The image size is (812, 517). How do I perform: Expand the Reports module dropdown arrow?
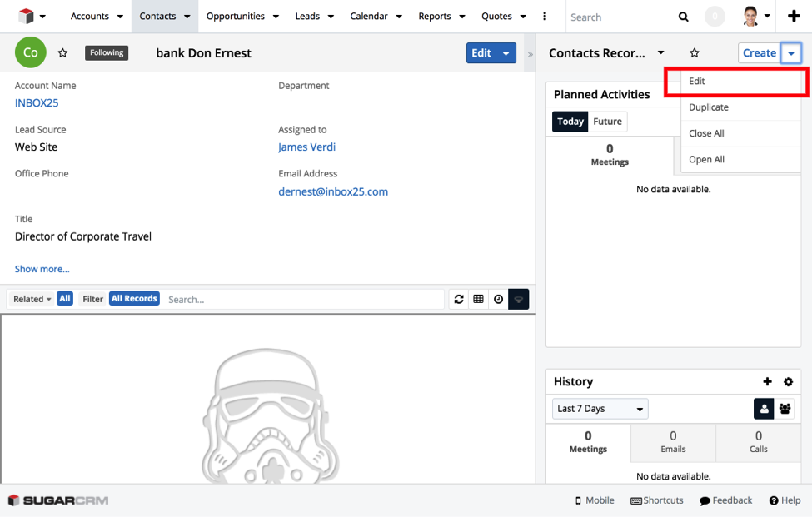(462, 17)
